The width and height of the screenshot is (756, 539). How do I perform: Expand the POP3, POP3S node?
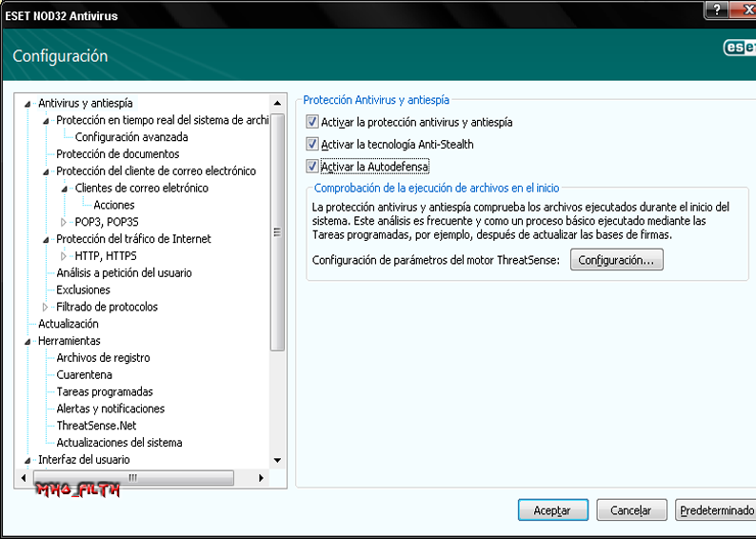64,222
